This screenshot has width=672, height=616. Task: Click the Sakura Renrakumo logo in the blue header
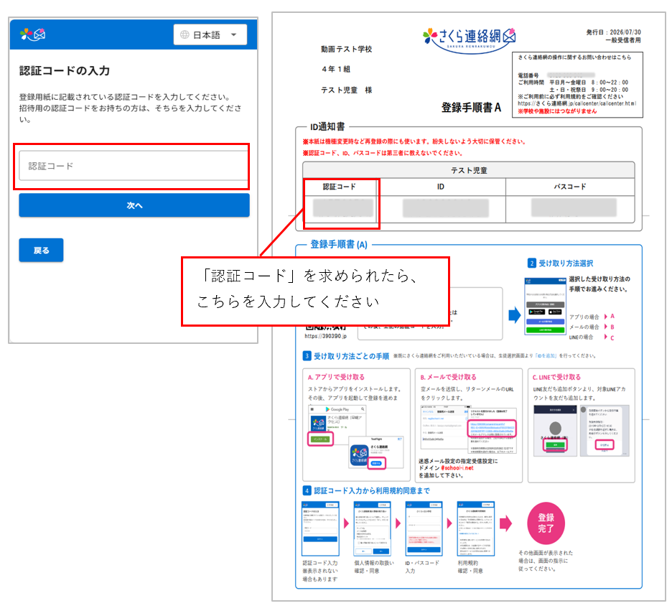(32, 34)
